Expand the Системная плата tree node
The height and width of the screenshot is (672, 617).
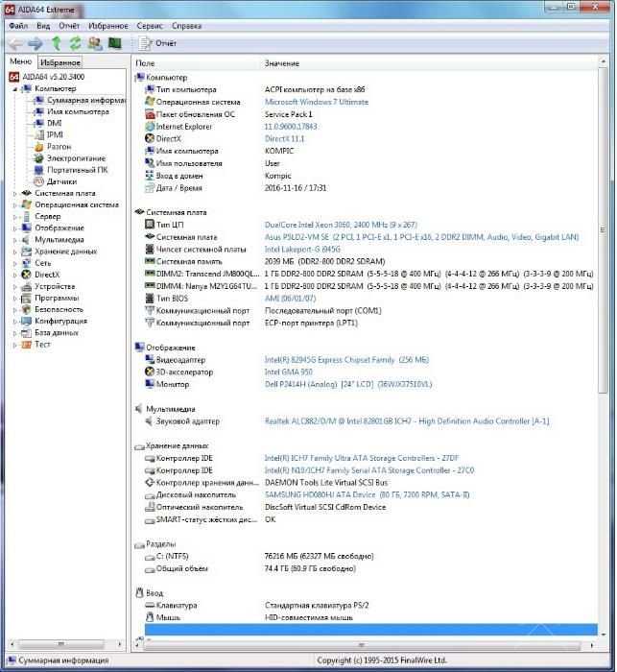point(15,194)
